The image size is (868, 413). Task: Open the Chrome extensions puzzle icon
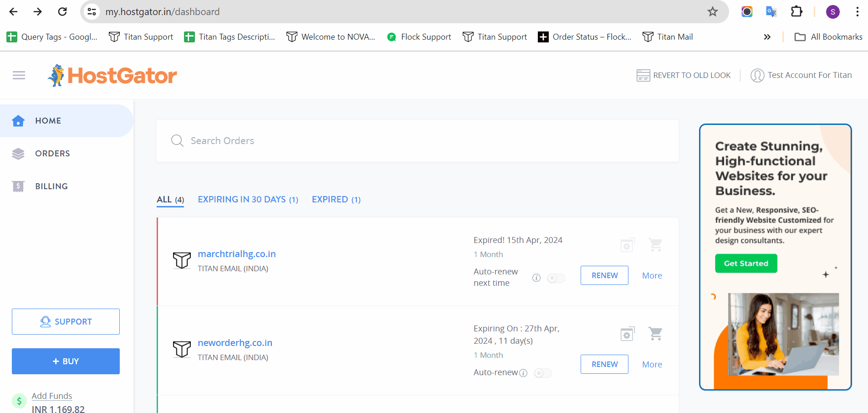point(797,11)
